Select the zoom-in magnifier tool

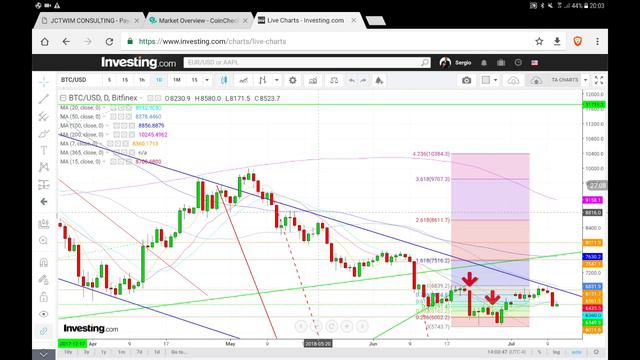(44, 240)
